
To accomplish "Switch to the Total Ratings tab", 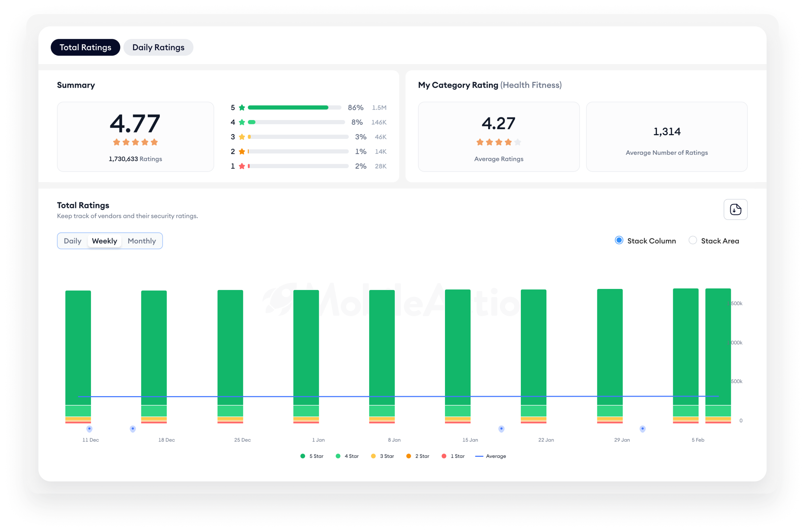I will (x=86, y=47).
